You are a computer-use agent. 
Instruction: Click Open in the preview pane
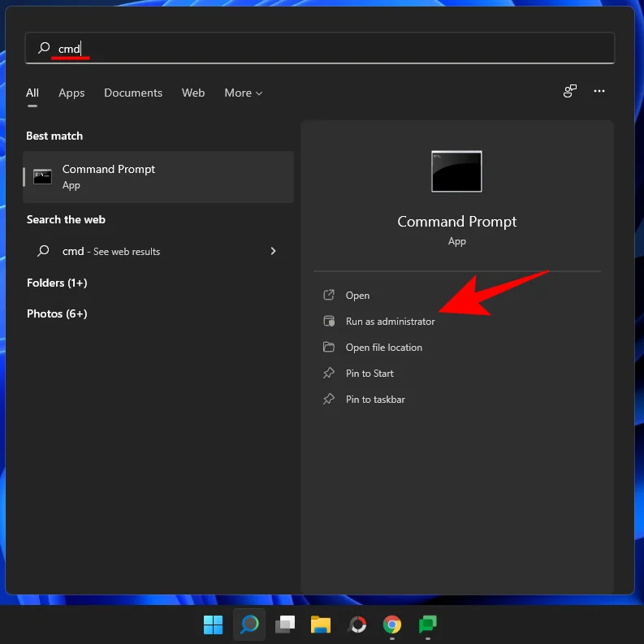[357, 296]
